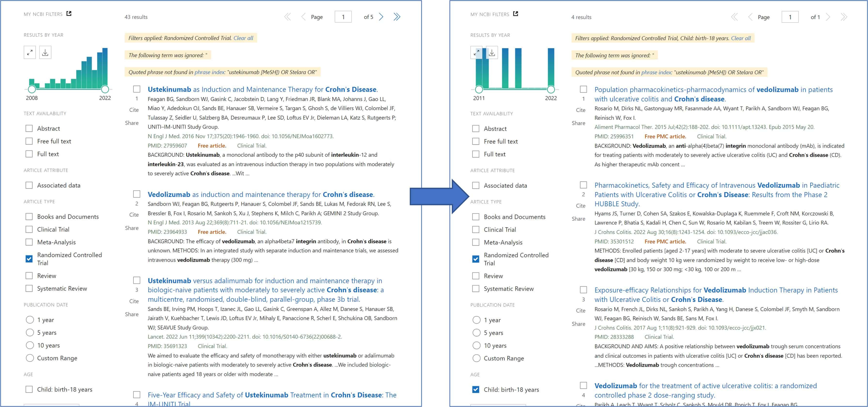The image size is (868, 407).
Task: Download year chart data in left panel
Action: pyautogui.click(x=45, y=53)
